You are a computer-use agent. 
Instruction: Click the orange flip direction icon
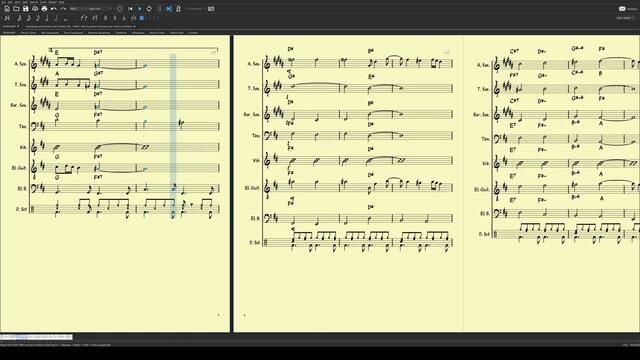click(133, 18)
